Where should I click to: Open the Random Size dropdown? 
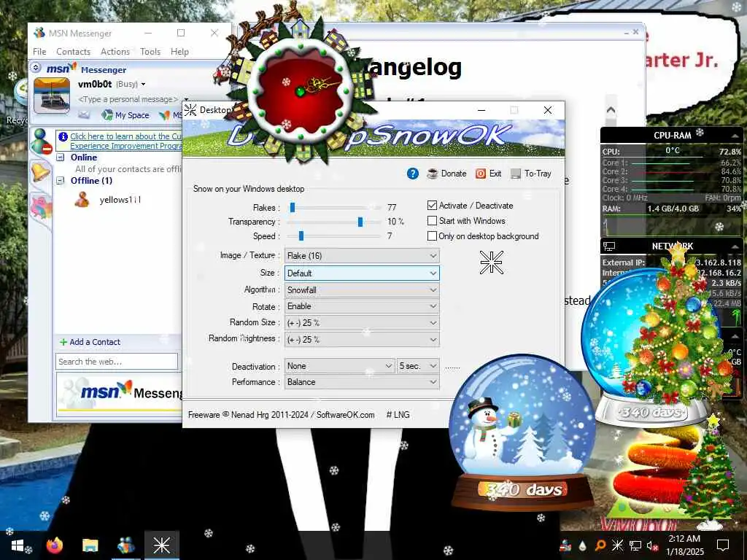pos(362,323)
